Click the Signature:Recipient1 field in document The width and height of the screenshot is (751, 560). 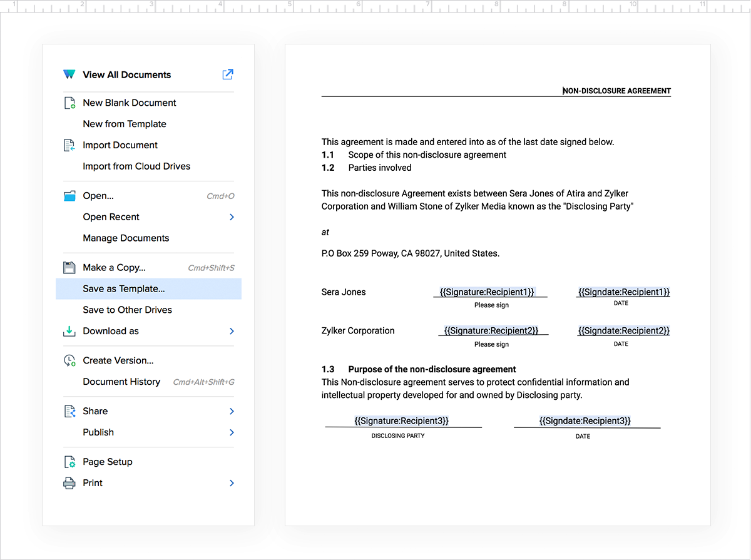(488, 292)
